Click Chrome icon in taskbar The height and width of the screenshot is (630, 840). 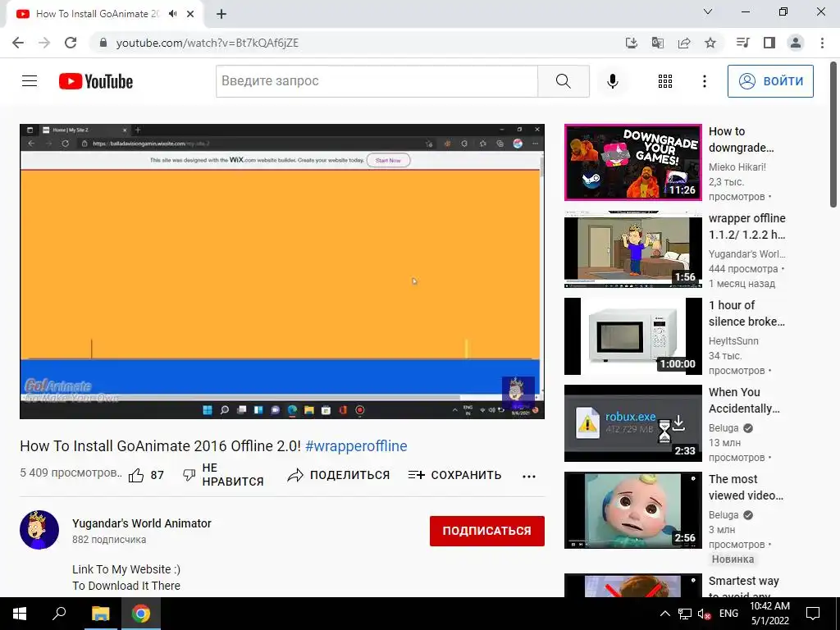click(141, 614)
